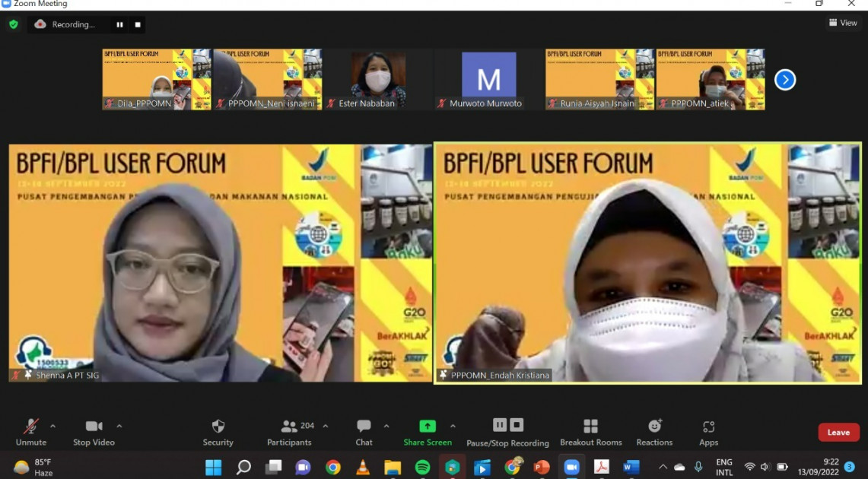Screen dimensions: 868x479
Task: Toggle Stop Video camera
Action: click(x=94, y=427)
